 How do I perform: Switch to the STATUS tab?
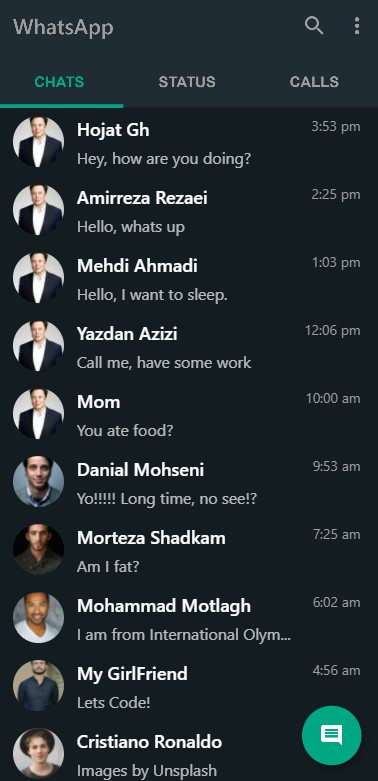(187, 82)
